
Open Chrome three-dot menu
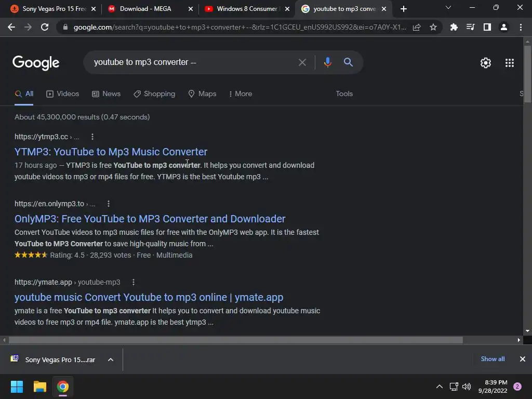coord(521,27)
